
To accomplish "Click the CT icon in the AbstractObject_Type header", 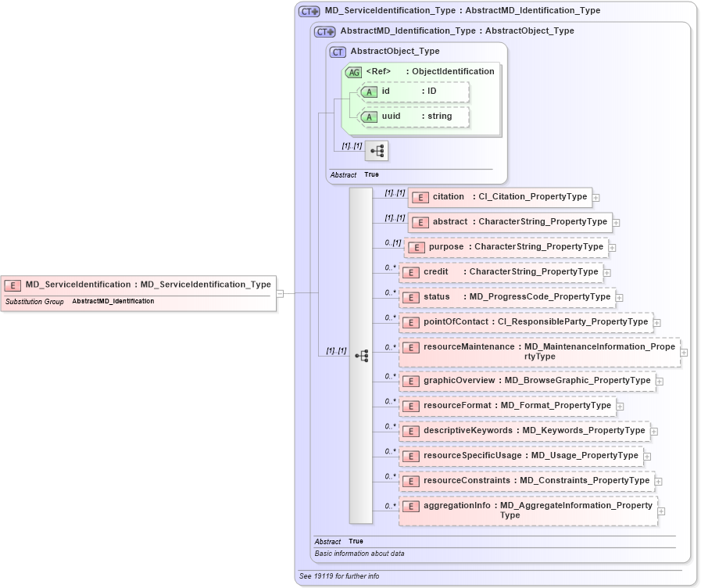I will [x=336, y=52].
